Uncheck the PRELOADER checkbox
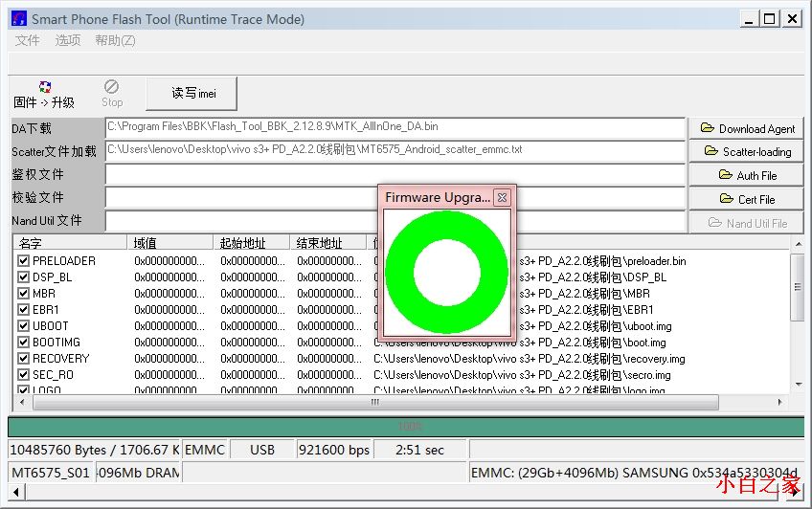812x509 pixels. pyautogui.click(x=23, y=260)
